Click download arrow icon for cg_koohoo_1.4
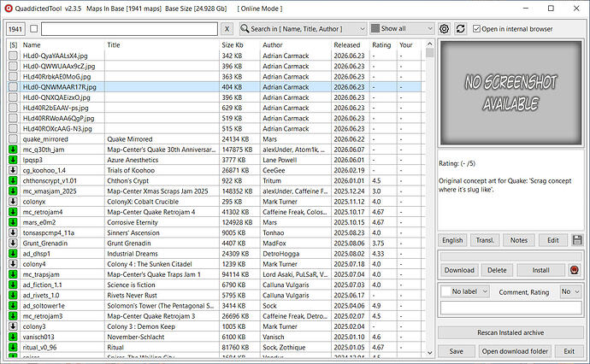590x364 pixels. [x=13, y=170]
